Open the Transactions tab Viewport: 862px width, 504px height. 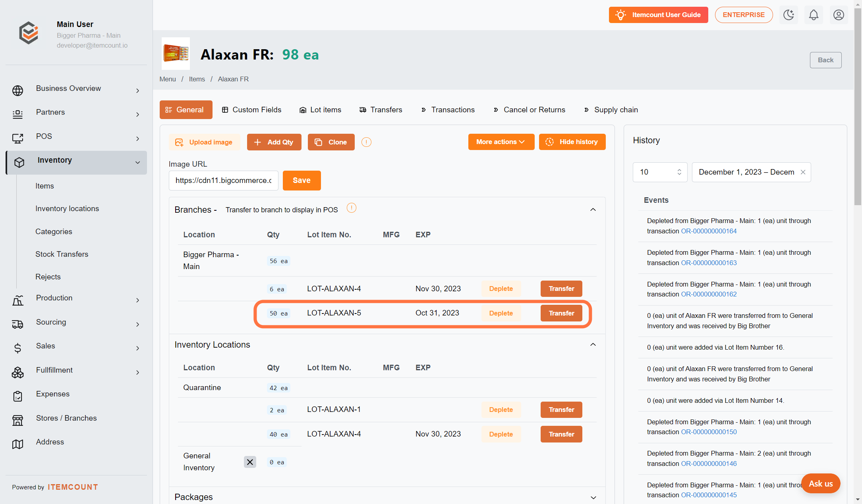click(448, 110)
